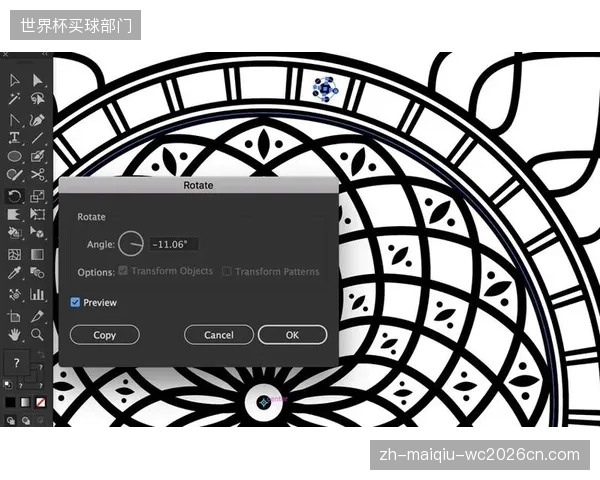Select the Shape Builder tool

(14, 232)
